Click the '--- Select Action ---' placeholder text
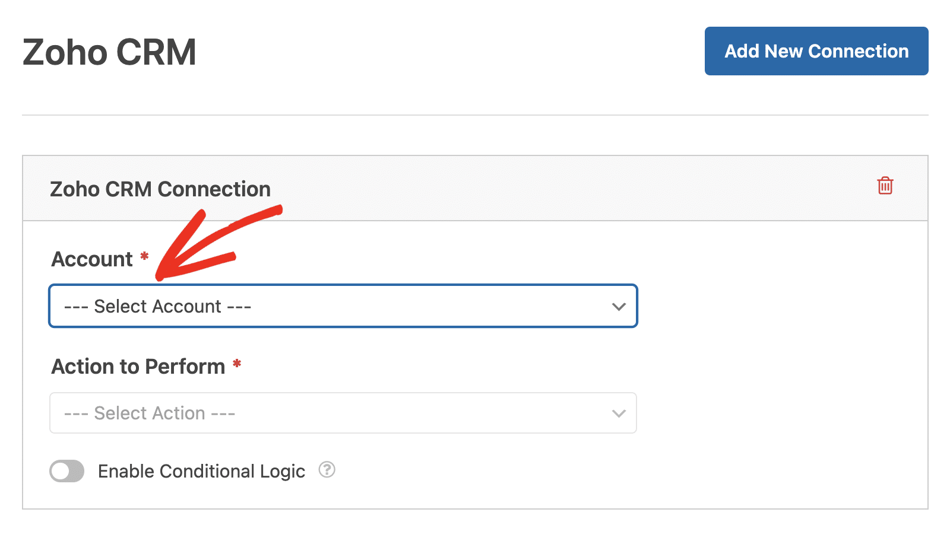 [x=150, y=413]
